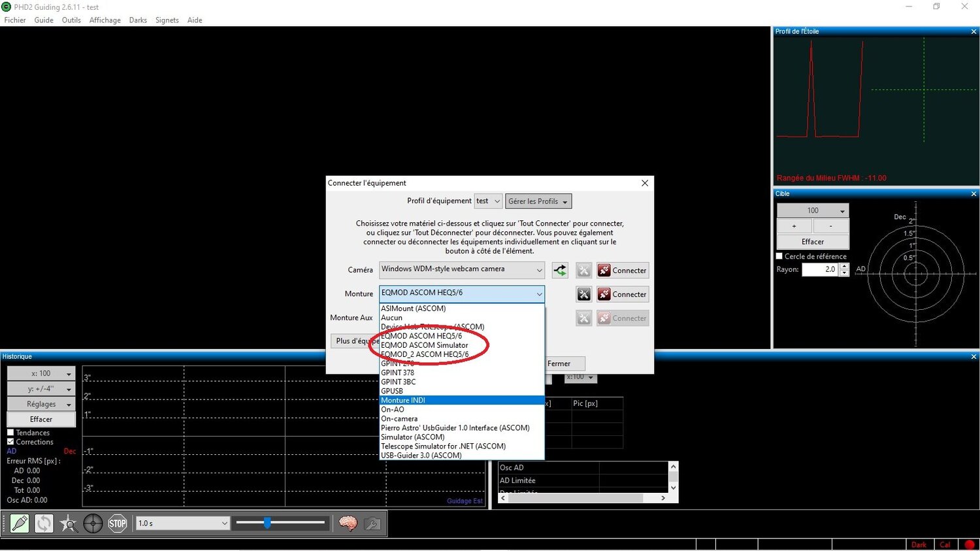Collapse the Monture dropdown list
Image resolution: width=980 pixels, height=551 pixels.
[462, 293]
